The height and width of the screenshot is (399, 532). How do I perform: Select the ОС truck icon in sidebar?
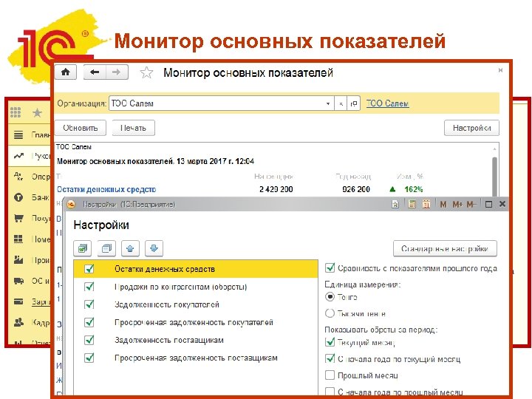tap(18, 281)
